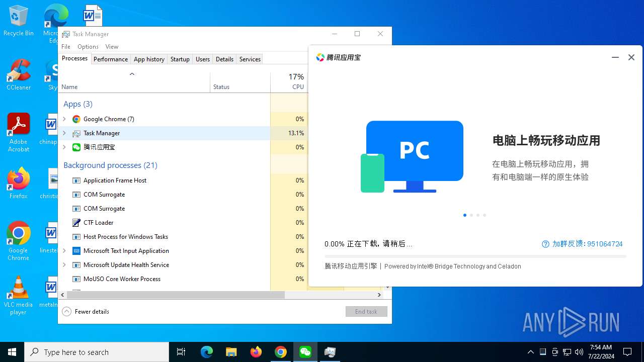Click the green WeChat-style taskbar icon
644x362 pixels.
click(x=305, y=352)
